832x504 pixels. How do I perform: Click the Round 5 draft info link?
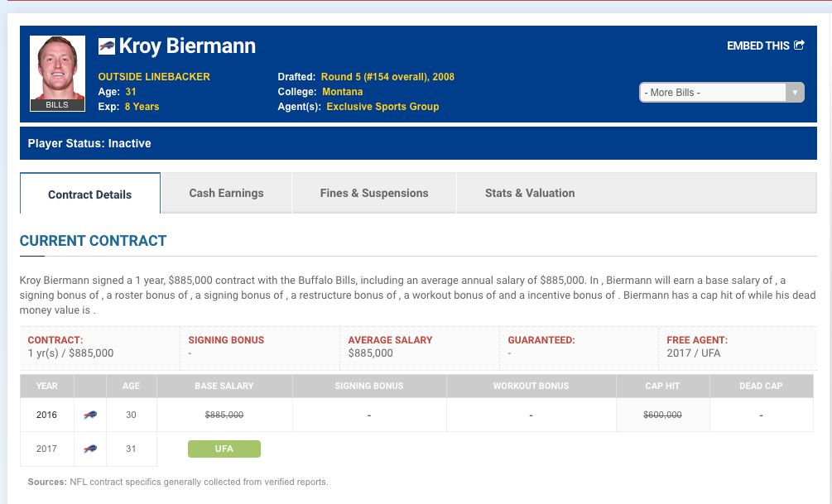coord(387,77)
